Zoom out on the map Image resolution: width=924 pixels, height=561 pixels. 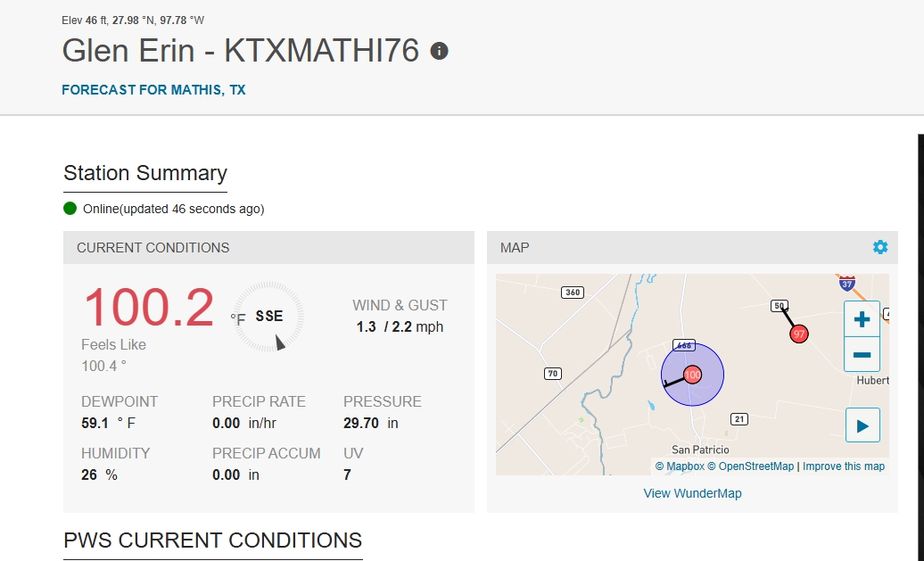click(862, 354)
